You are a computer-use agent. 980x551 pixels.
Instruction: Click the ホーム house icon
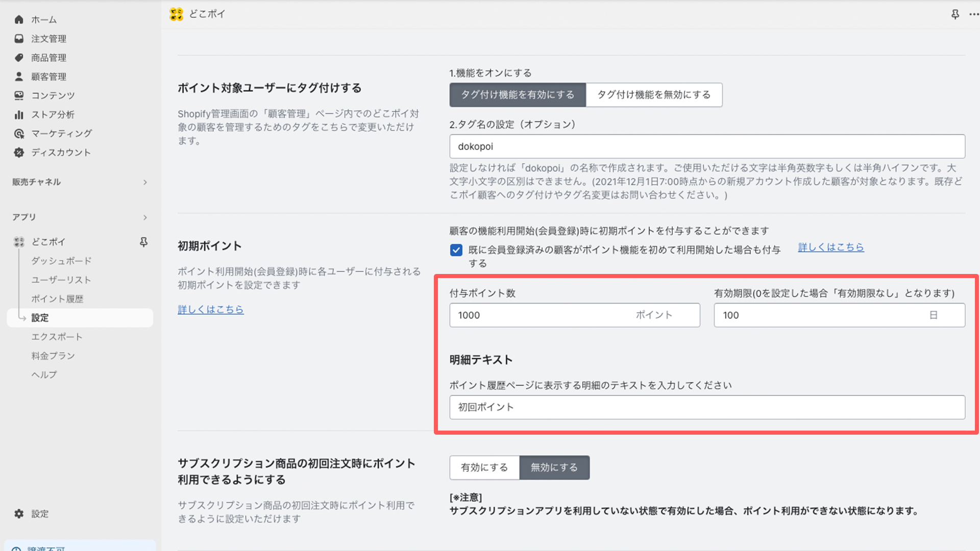19,19
